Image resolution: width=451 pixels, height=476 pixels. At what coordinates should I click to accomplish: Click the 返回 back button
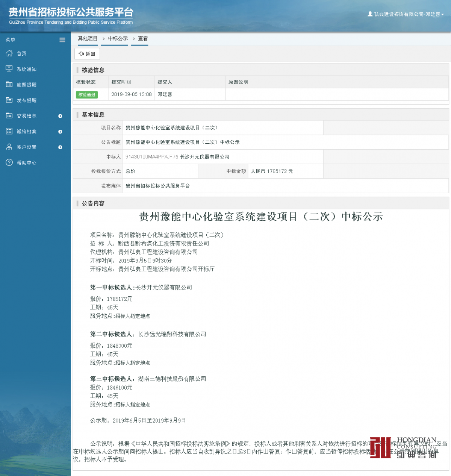[87, 54]
